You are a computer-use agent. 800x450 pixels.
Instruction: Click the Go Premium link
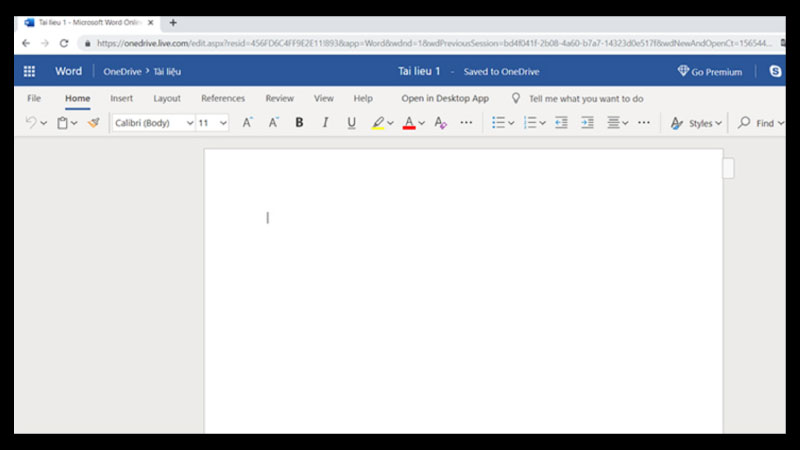710,72
